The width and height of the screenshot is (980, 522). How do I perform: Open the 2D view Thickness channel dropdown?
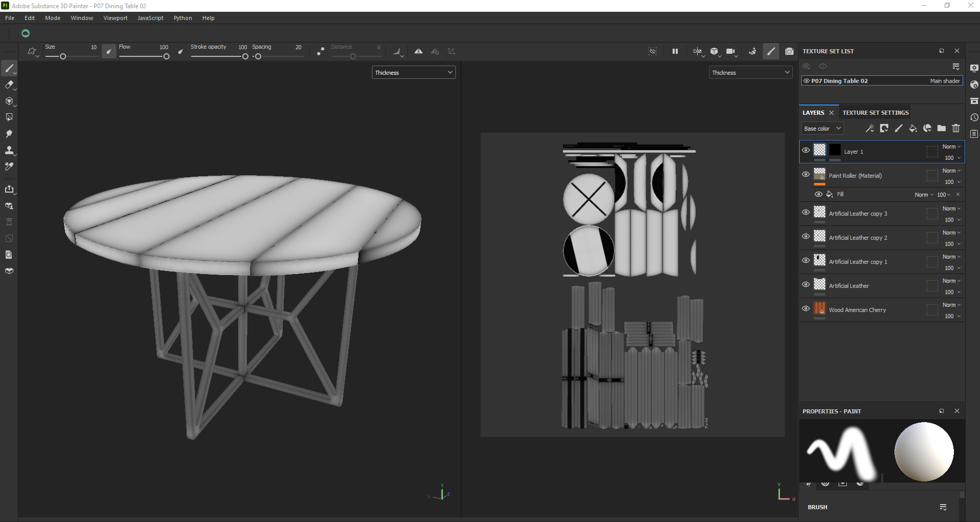[750, 73]
